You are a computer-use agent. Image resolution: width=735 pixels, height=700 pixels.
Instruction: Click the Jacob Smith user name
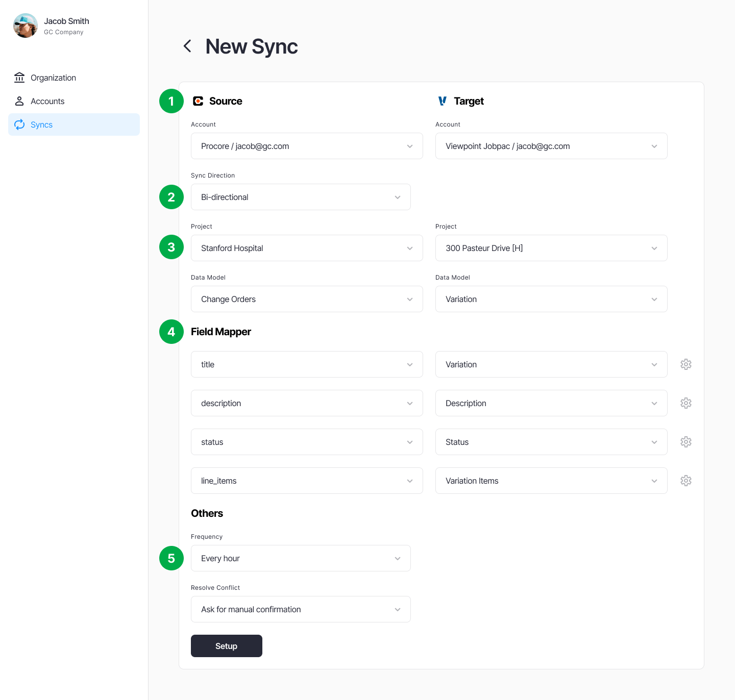(x=66, y=21)
